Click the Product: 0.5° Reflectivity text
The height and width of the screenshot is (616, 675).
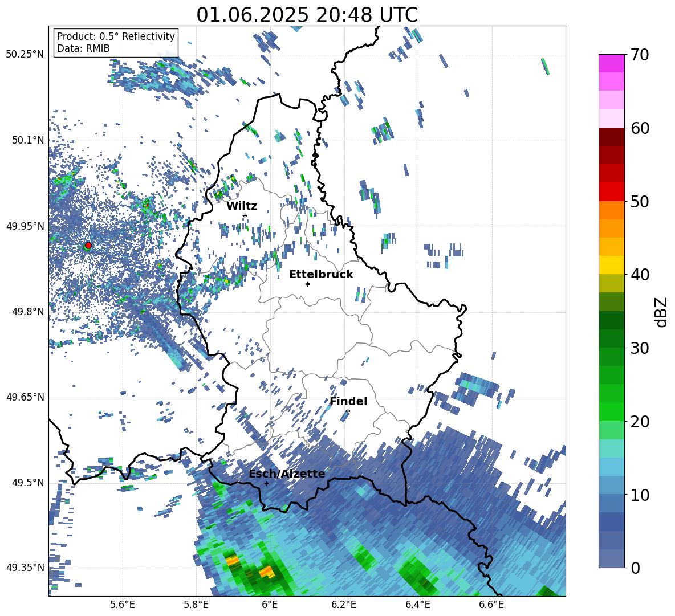point(116,36)
